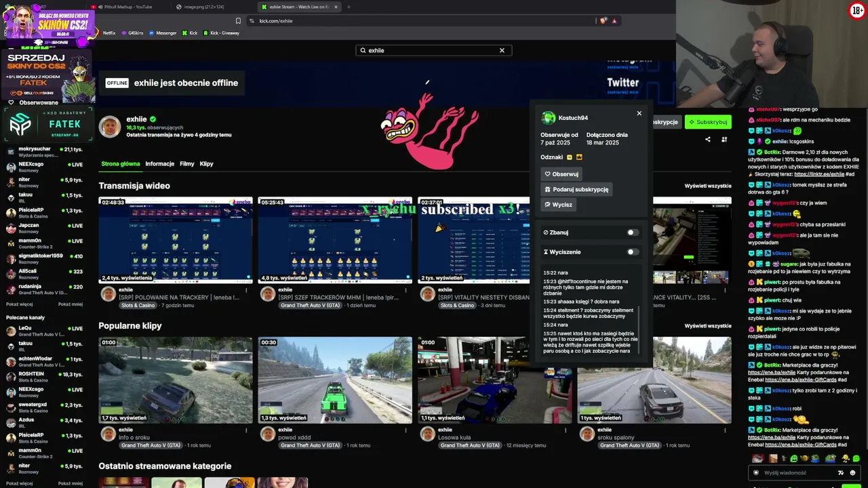The image size is (868, 488).
Task: Click Wycisz button in user card
Action: 558,205
